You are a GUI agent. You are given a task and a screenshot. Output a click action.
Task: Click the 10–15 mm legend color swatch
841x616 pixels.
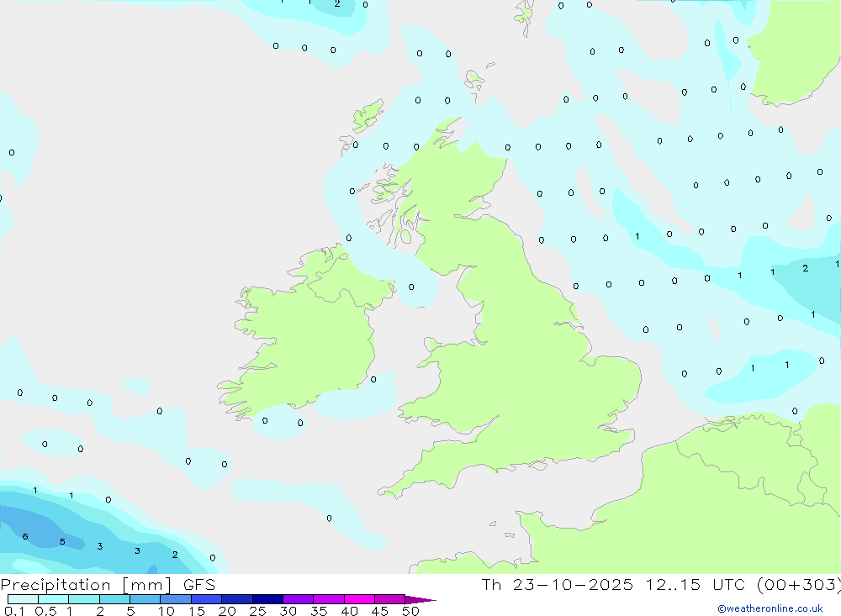176,599
